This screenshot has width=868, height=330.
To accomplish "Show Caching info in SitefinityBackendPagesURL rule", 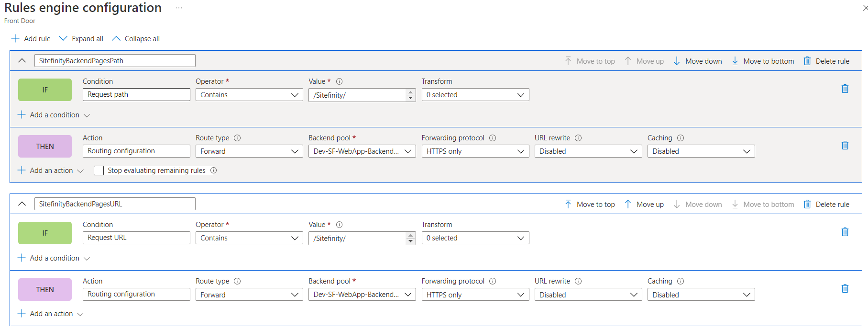I will pos(681,281).
